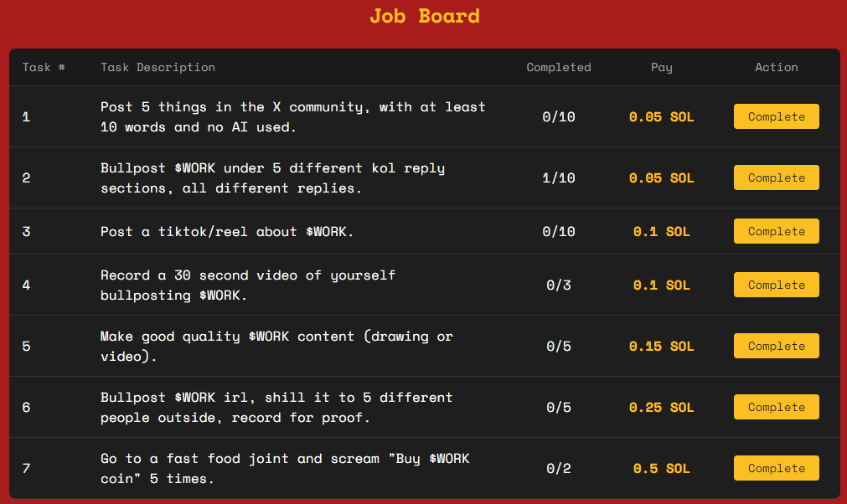
Task: Click the Task Description column header
Action: 158,67
